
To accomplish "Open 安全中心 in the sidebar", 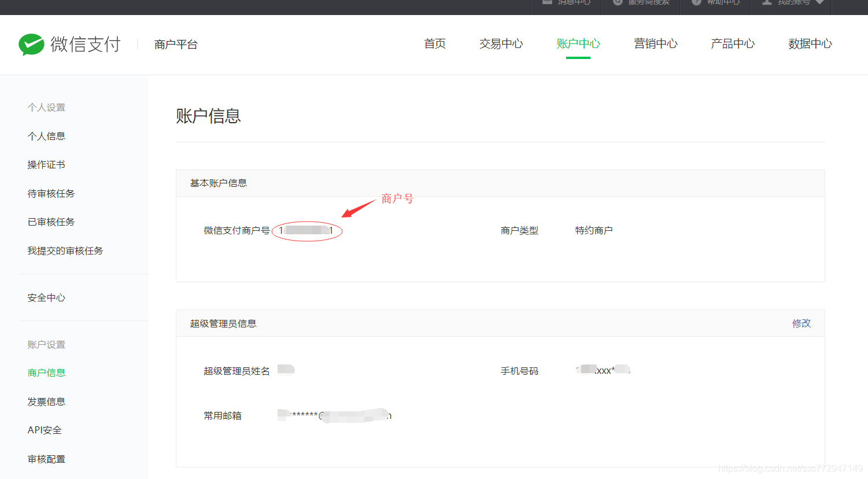I will (x=46, y=297).
